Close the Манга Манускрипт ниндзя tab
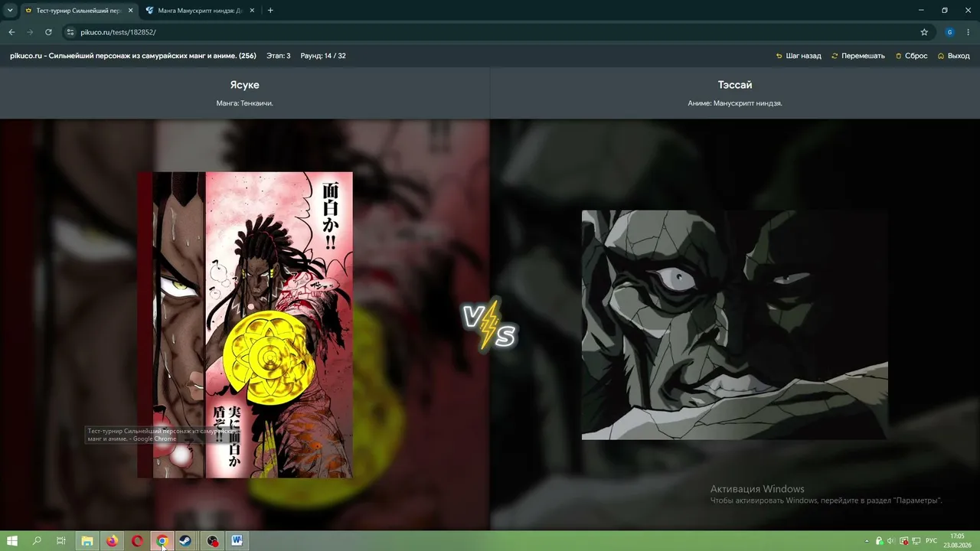Viewport: 980px width, 551px height. point(253,11)
